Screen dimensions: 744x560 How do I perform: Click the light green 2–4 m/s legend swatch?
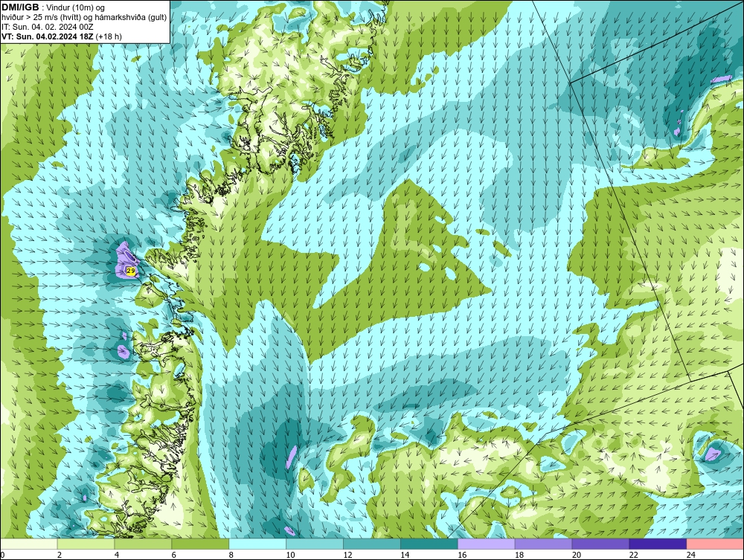[86, 544]
